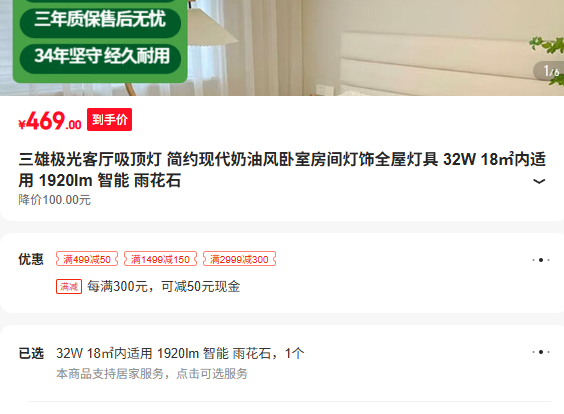The image size is (564, 414).
Task: Click the 34年坚守 经久耐用 banner pill
Action: (100, 57)
